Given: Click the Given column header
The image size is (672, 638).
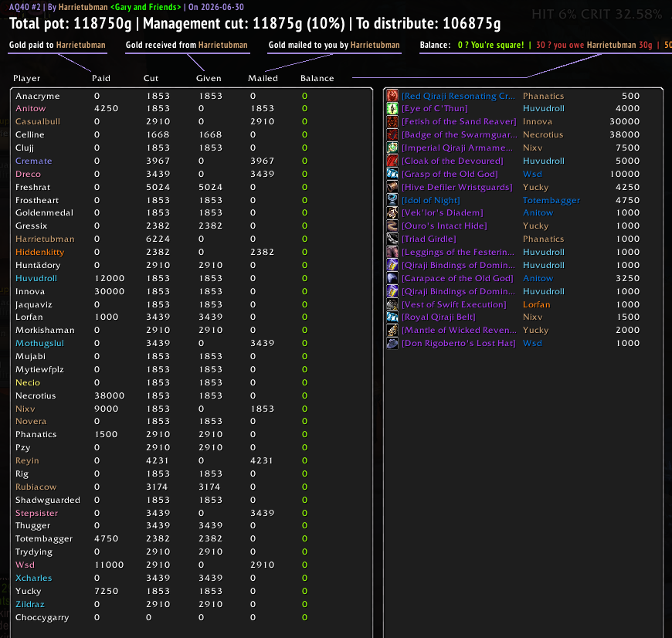Looking at the screenshot, I should [209, 79].
